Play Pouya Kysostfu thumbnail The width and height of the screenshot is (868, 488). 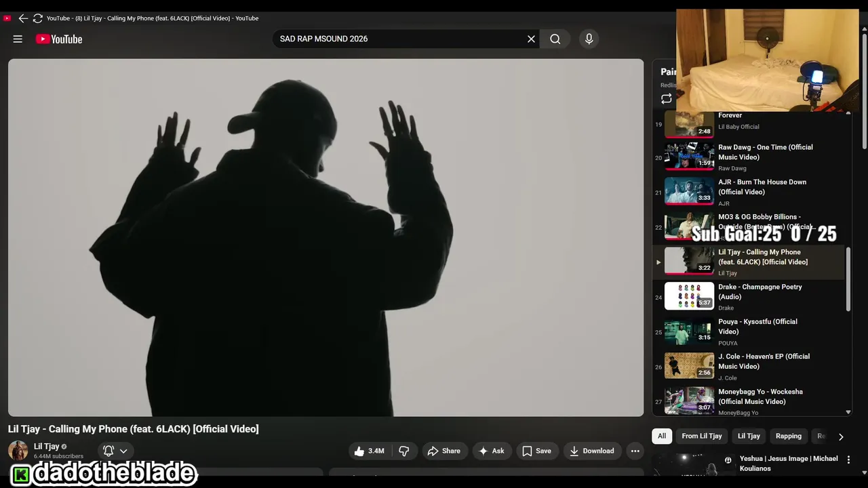689,331
